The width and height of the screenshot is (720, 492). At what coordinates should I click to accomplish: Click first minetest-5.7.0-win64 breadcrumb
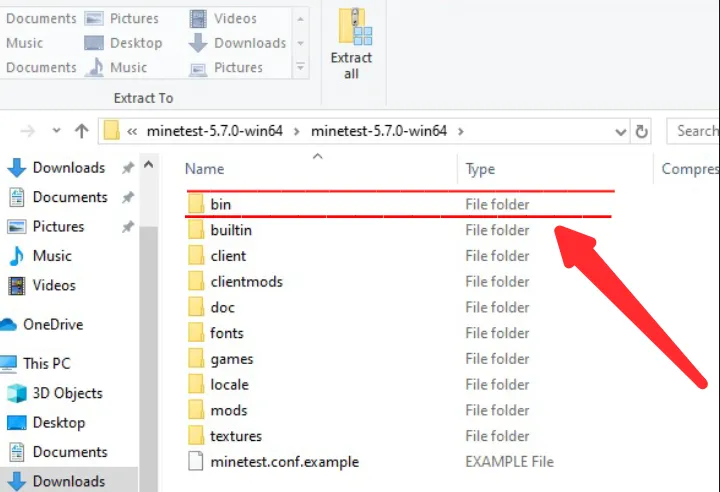(214, 131)
